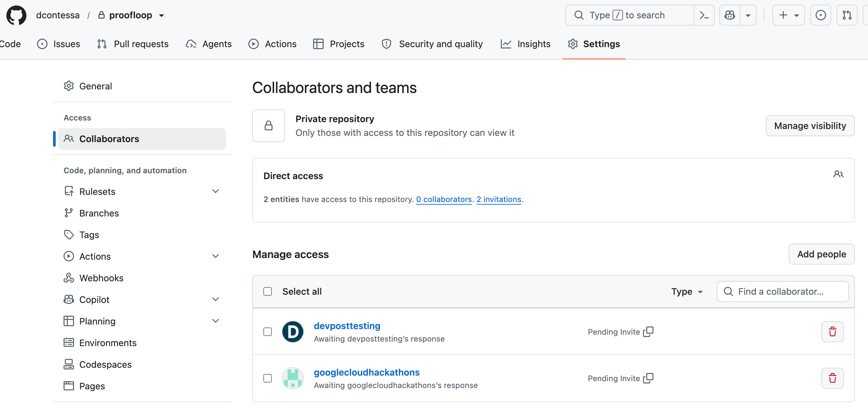Open the issues circle icon in header
Viewport: 868px width, 410px height.
click(821, 15)
